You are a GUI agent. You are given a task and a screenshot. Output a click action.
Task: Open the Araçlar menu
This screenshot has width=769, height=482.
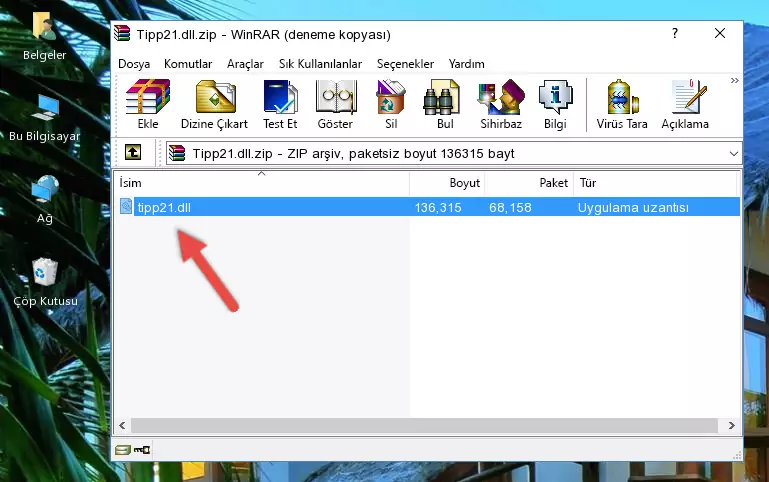click(x=245, y=64)
